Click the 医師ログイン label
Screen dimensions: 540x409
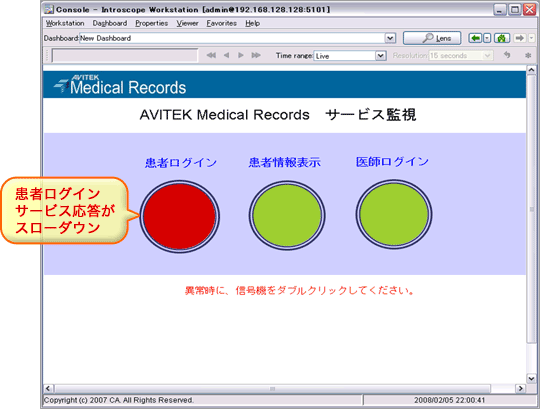[x=392, y=161]
